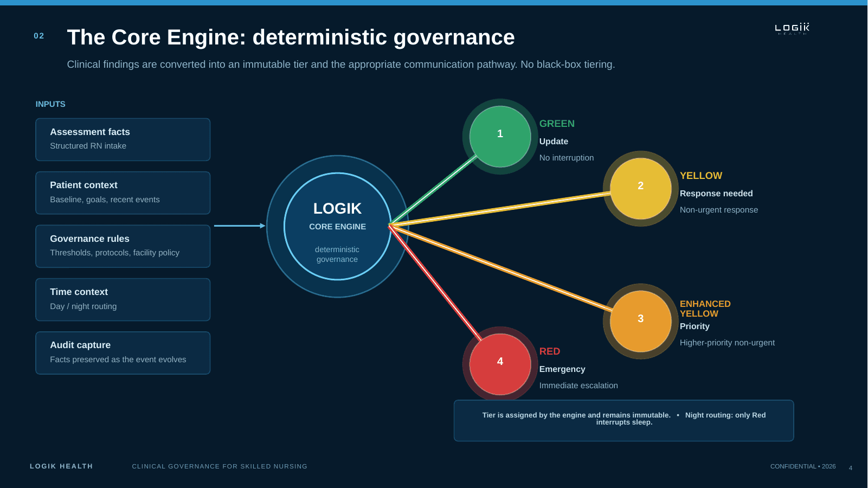Click the INPUTS section label
The image size is (868, 488).
[x=50, y=104]
